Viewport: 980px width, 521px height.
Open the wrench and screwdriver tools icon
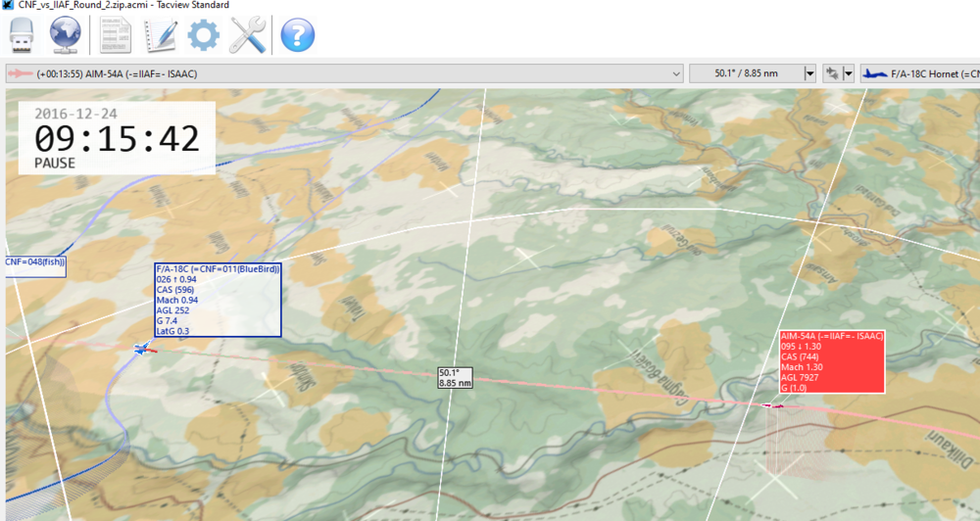tap(248, 35)
